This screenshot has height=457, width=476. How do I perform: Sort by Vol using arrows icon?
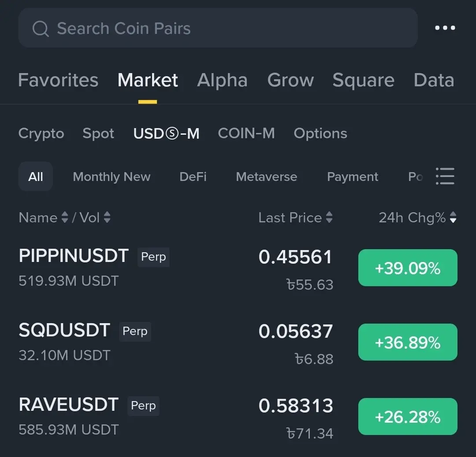(x=107, y=217)
